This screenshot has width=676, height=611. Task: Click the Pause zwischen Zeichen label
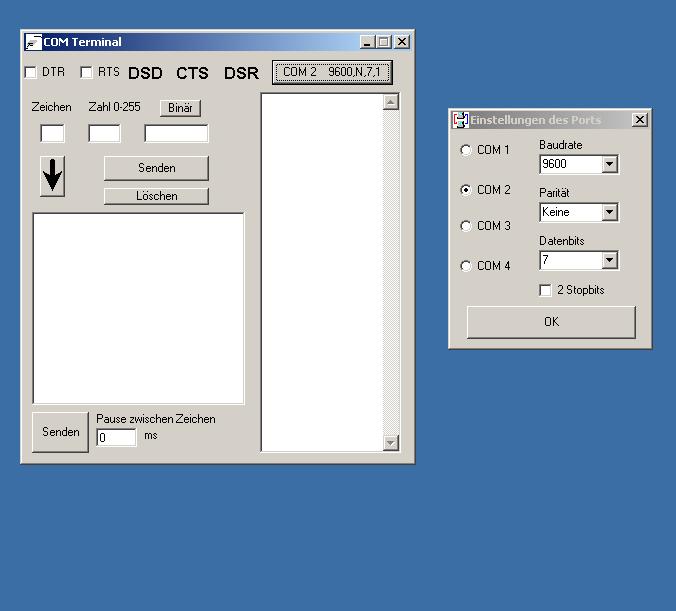point(156,419)
